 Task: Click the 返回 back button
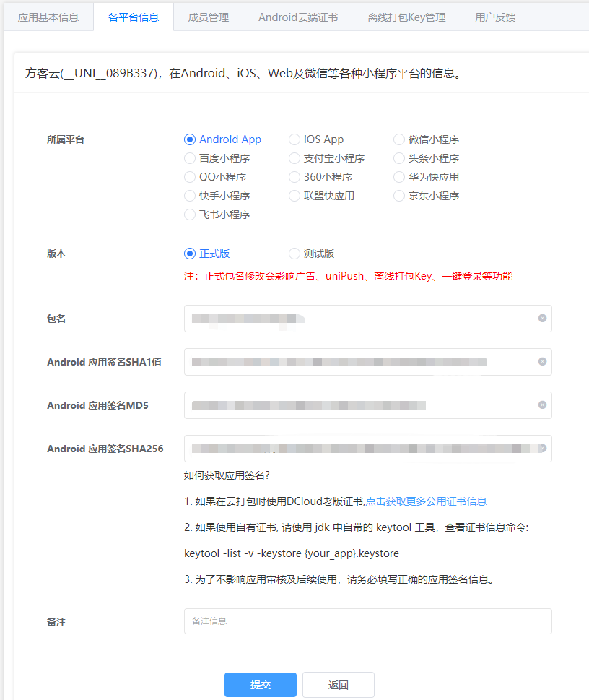tap(339, 685)
